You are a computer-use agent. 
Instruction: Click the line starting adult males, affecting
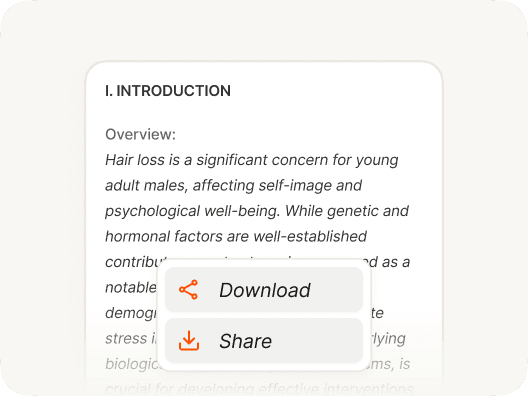point(233,186)
